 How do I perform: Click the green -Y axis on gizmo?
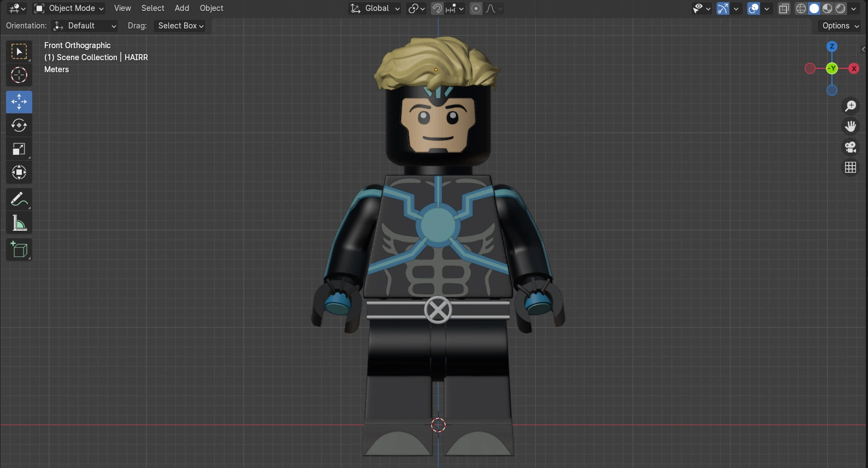pos(832,68)
